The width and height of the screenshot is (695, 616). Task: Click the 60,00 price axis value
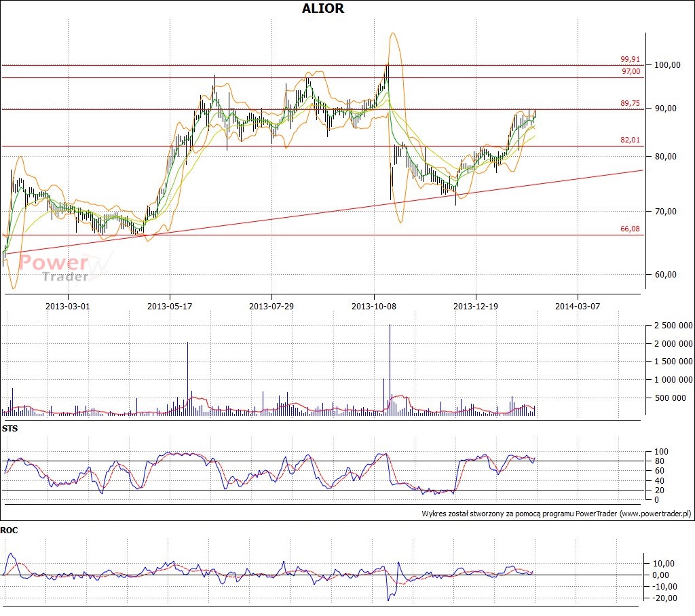665,274
